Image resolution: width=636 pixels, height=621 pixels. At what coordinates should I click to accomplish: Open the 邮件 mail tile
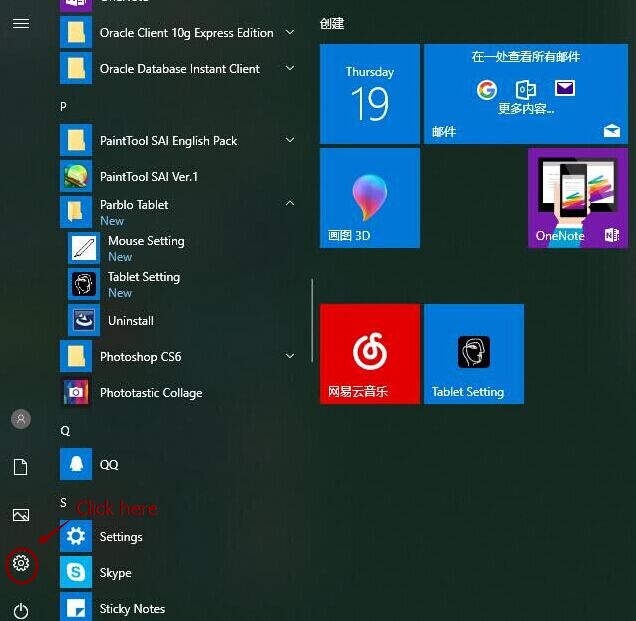pos(526,94)
